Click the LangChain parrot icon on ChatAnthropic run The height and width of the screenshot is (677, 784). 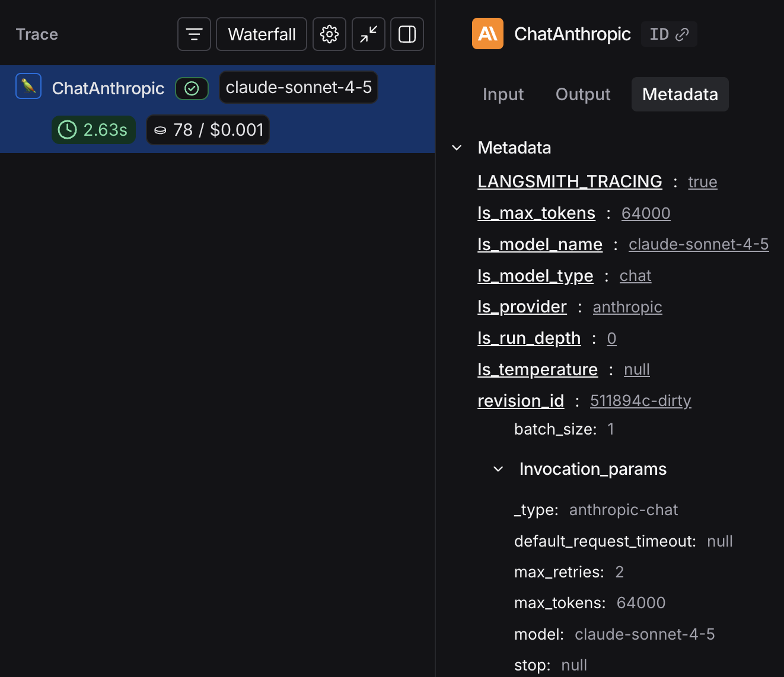pos(28,86)
